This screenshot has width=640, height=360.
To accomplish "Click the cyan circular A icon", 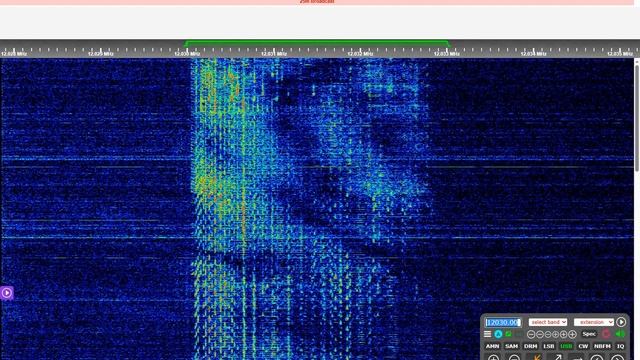I will click(498, 334).
